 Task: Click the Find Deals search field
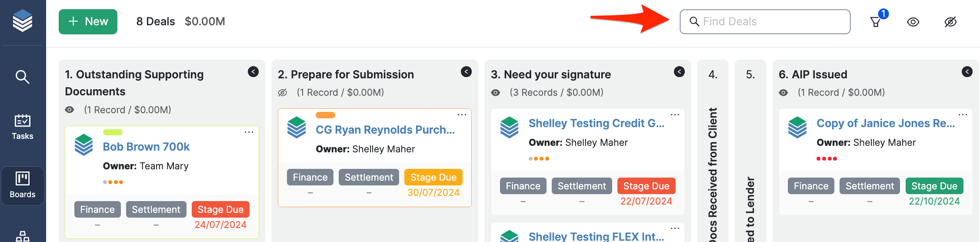(765, 22)
